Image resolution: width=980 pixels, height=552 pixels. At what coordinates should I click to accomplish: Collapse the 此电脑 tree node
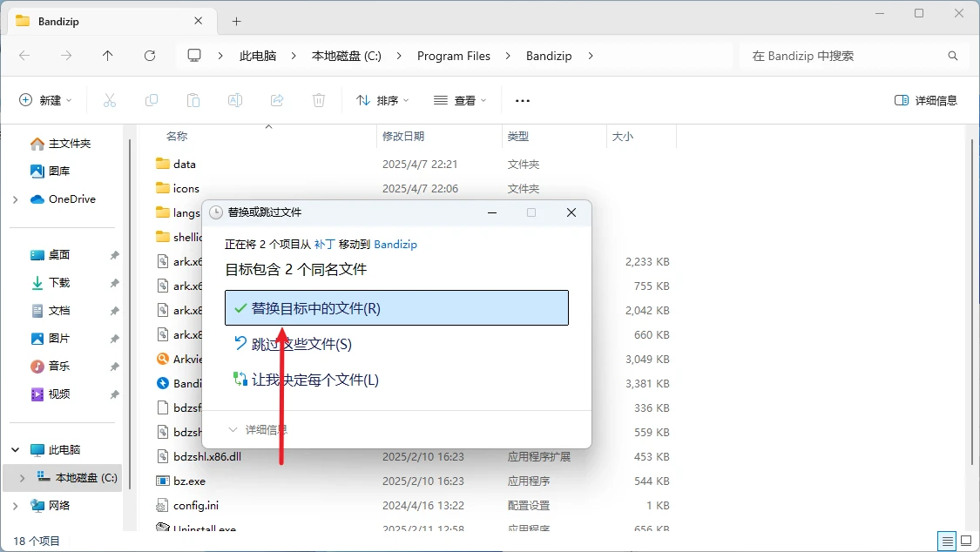click(16, 449)
